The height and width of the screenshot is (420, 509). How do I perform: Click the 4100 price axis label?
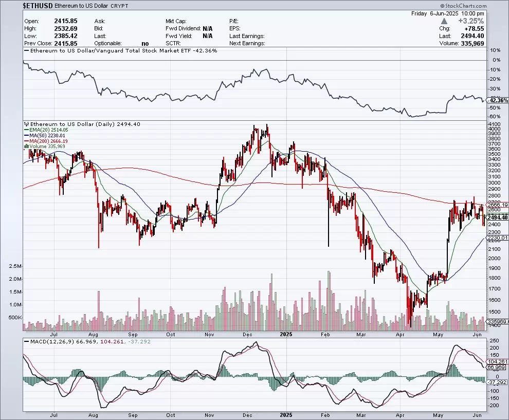pyautogui.click(x=494, y=124)
